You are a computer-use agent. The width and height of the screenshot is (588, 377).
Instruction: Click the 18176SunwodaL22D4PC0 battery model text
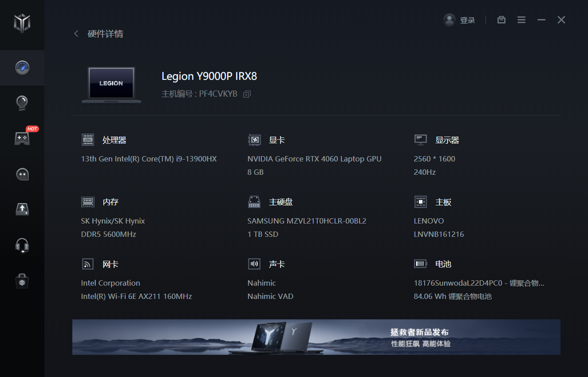coord(479,283)
